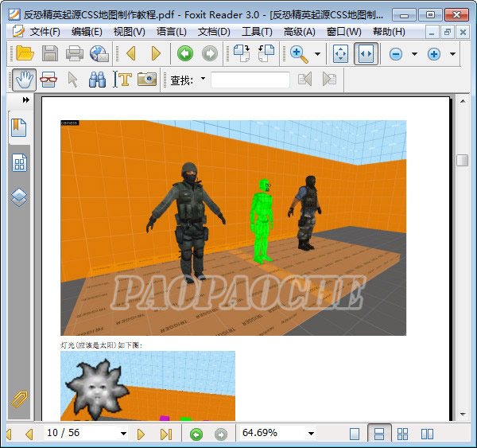Image resolution: width=477 pixels, height=448 pixels.
Task: Minimize the inner document window
Action: pos(432,32)
